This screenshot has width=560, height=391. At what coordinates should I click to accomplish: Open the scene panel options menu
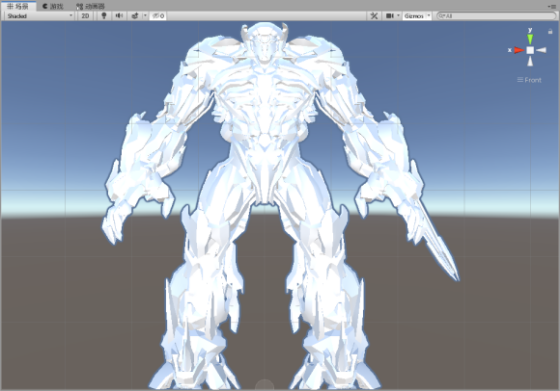(552, 6)
